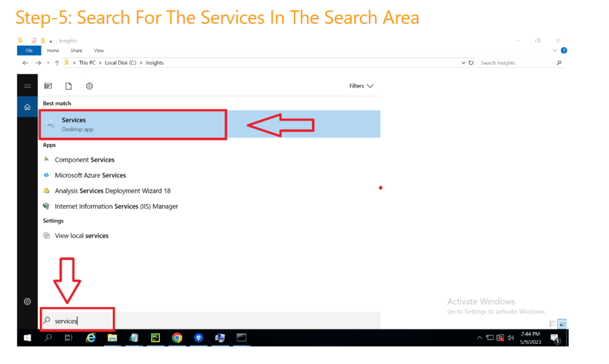The image size is (609, 364).
Task: Toggle the hamburger menu in search panel
Action: 27,86
